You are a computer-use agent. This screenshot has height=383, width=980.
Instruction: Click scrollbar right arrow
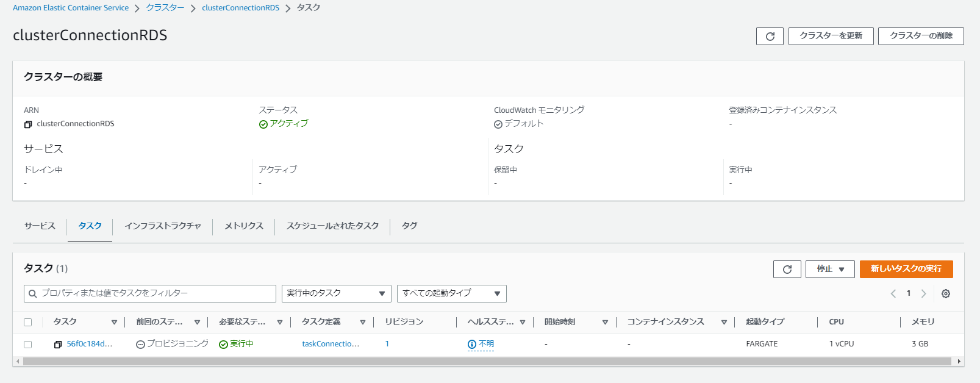(x=959, y=362)
